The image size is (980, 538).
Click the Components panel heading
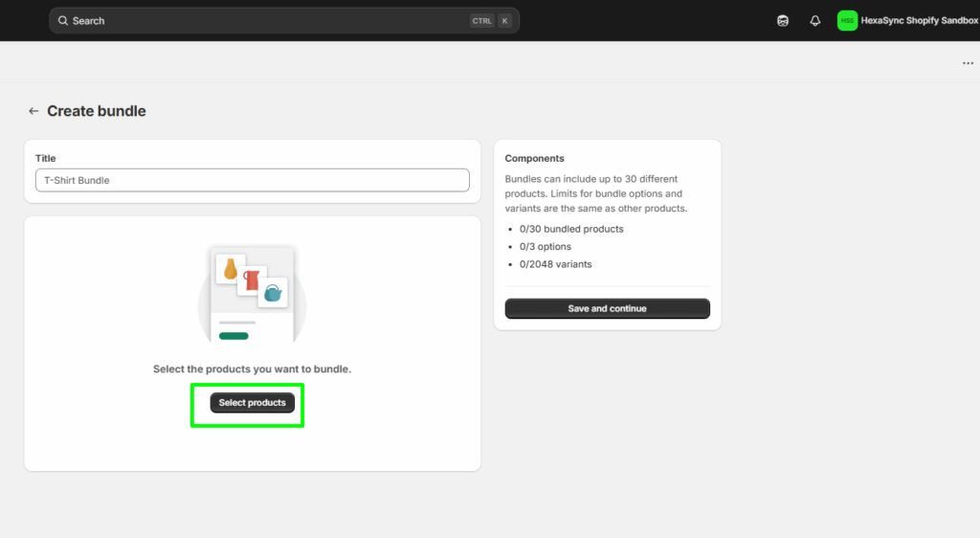point(534,158)
